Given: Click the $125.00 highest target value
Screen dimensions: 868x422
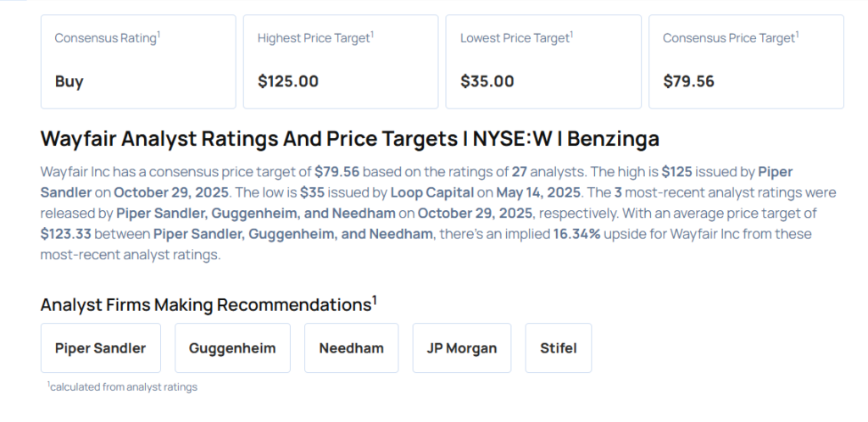Looking at the screenshot, I should 288,81.
